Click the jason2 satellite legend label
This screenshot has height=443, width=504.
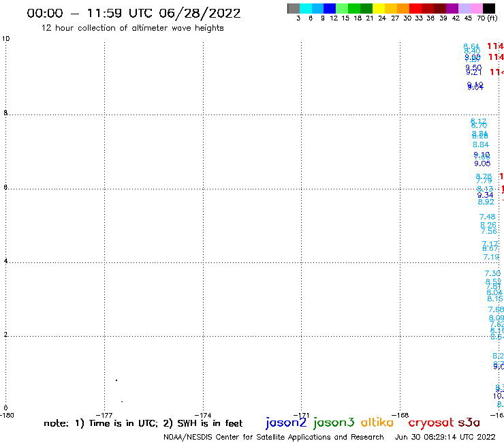point(286,423)
